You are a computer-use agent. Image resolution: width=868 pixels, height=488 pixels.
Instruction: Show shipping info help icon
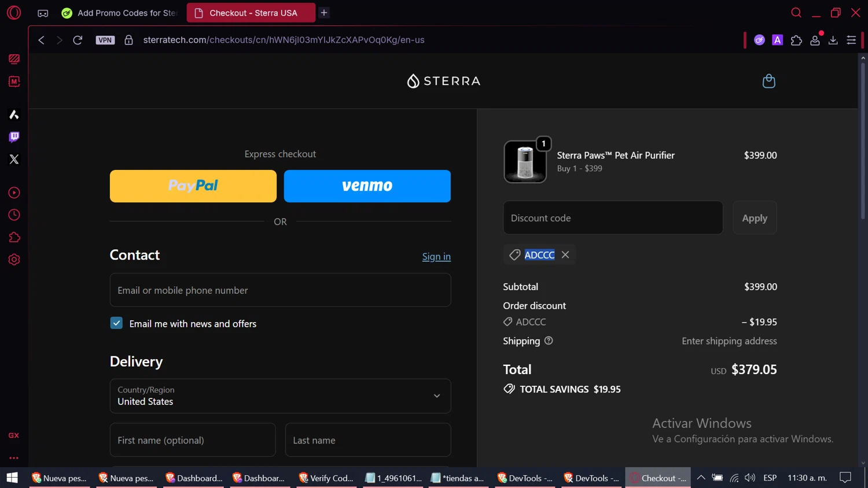[x=549, y=341]
